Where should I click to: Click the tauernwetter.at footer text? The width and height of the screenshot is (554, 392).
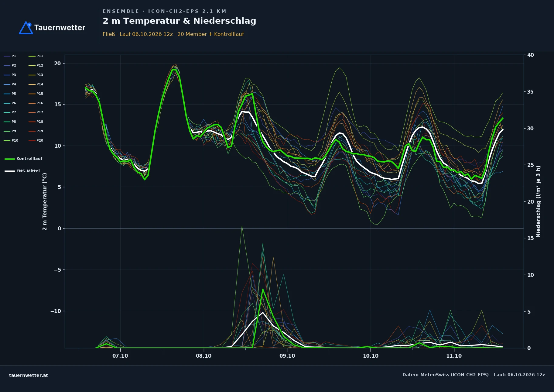(x=29, y=375)
